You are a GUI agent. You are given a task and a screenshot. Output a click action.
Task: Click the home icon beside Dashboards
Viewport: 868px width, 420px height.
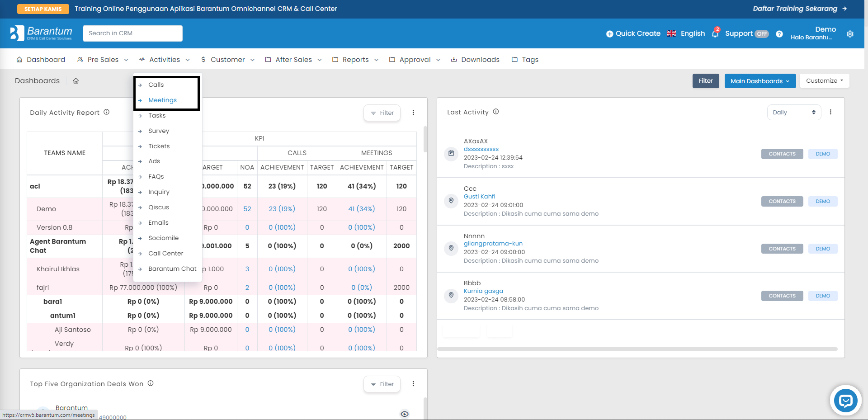(x=76, y=81)
